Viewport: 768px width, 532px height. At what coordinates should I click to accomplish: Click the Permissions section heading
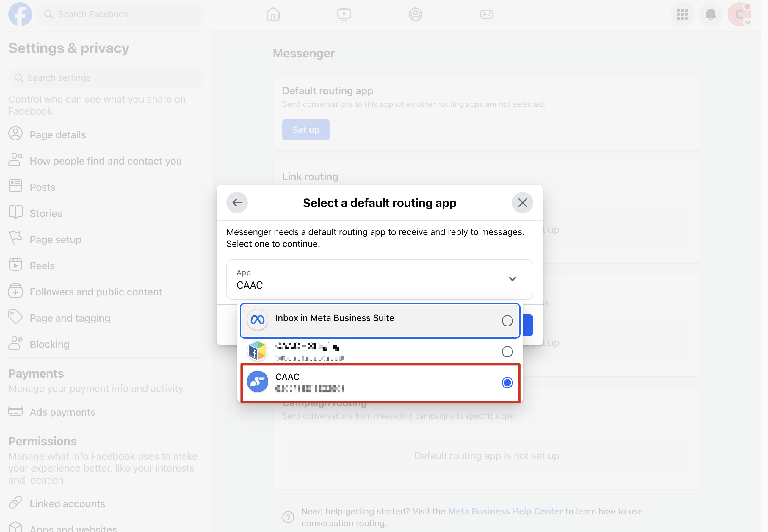coord(42,441)
